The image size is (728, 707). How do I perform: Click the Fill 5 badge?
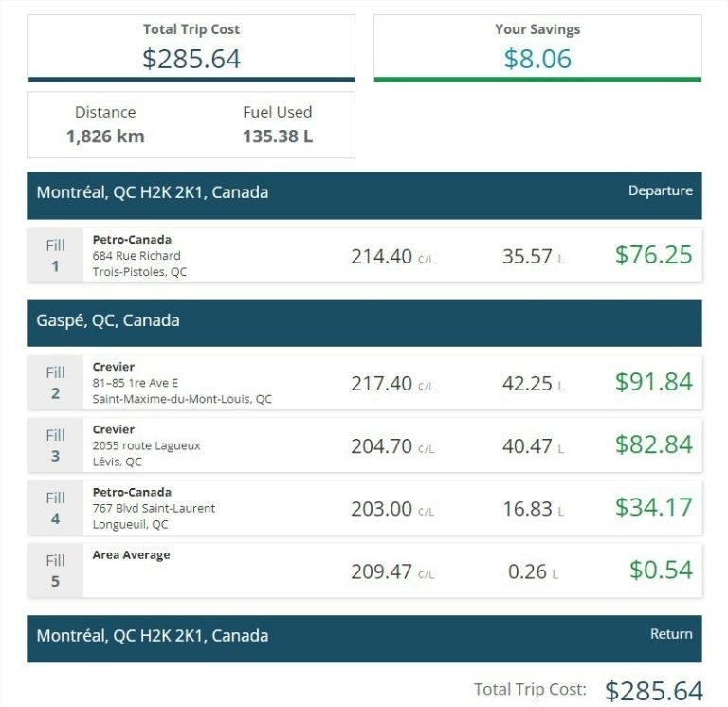click(55, 571)
